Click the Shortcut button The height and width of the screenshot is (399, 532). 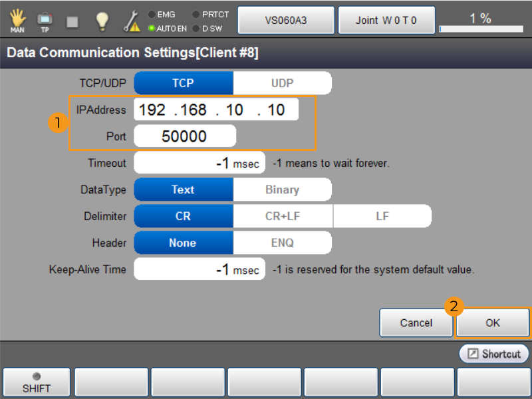pyautogui.click(x=493, y=354)
